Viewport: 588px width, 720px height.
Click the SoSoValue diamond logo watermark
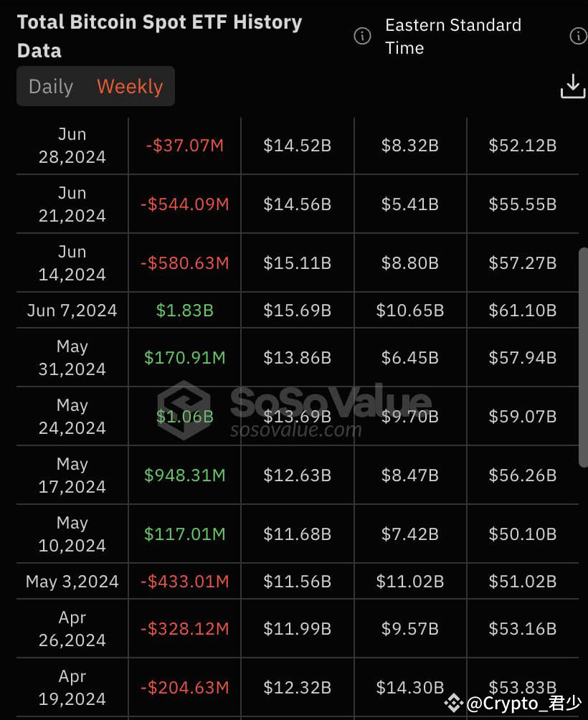pos(179,404)
